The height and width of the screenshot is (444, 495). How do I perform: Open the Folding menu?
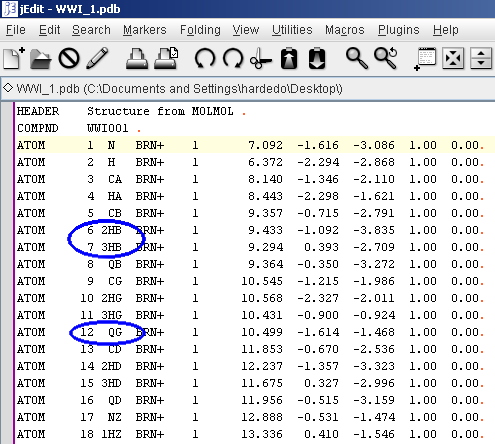click(x=200, y=30)
